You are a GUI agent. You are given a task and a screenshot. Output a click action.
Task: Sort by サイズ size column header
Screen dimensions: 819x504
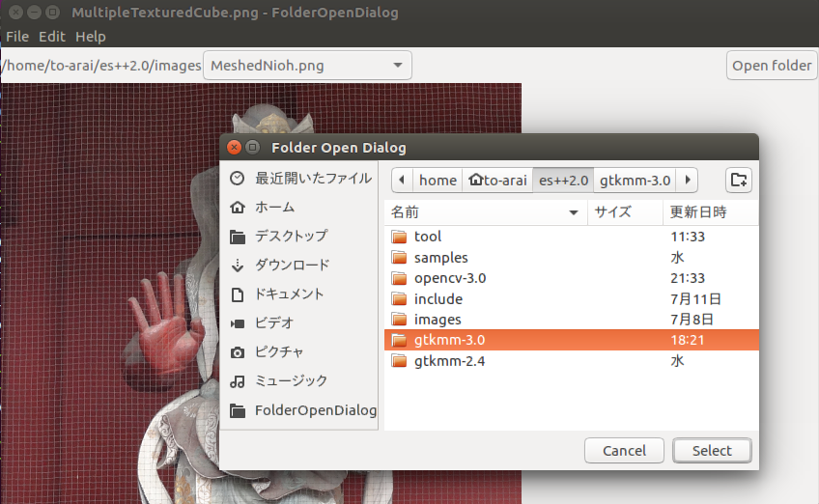[625, 212]
